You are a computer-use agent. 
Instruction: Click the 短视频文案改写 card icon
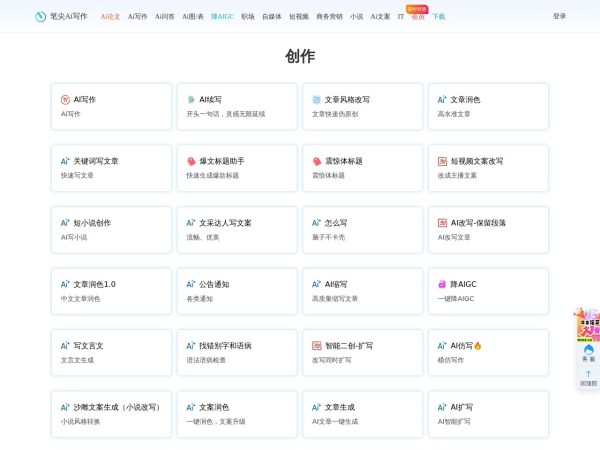click(x=442, y=161)
